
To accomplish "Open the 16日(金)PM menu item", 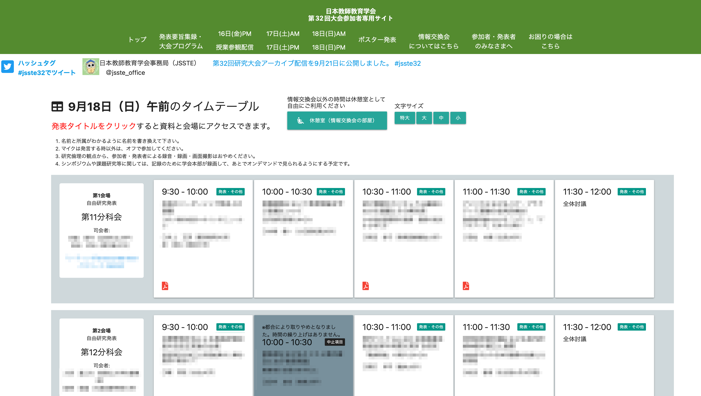I will (235, 34).
